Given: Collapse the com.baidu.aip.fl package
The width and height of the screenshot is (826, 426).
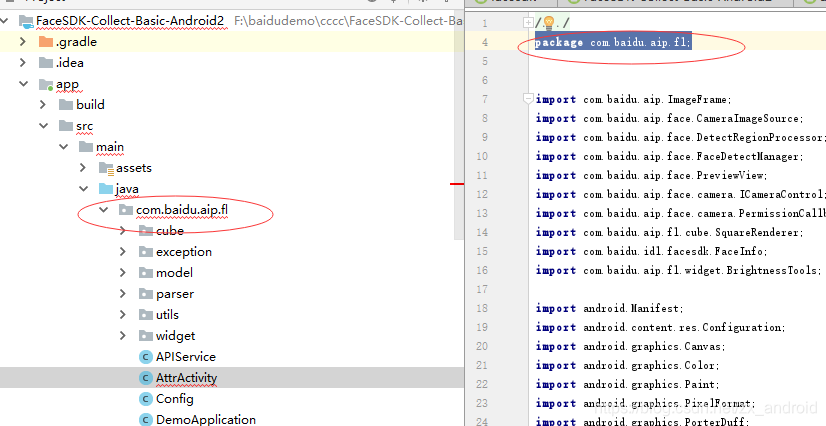Looking at the screenshot, I should point(103,210).
